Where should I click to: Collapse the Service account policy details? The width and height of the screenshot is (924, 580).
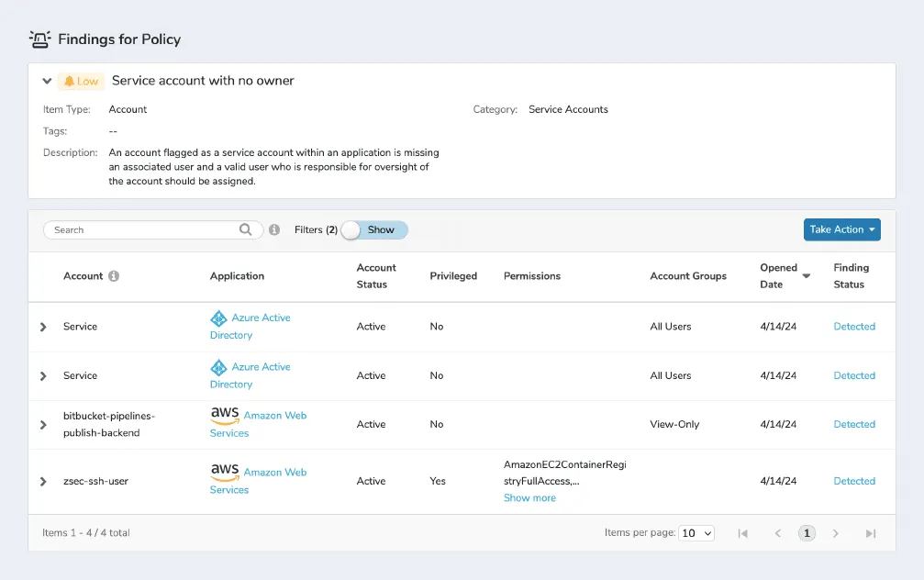47,81
